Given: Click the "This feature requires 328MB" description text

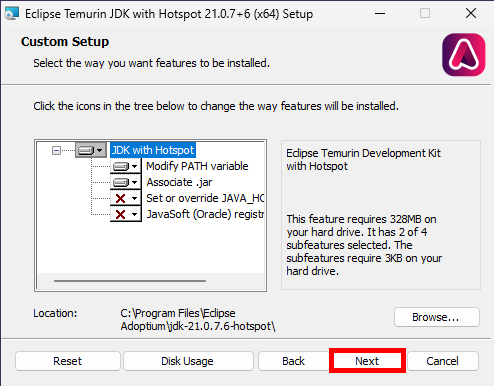Looking at the screenshot, I should 364,245.
